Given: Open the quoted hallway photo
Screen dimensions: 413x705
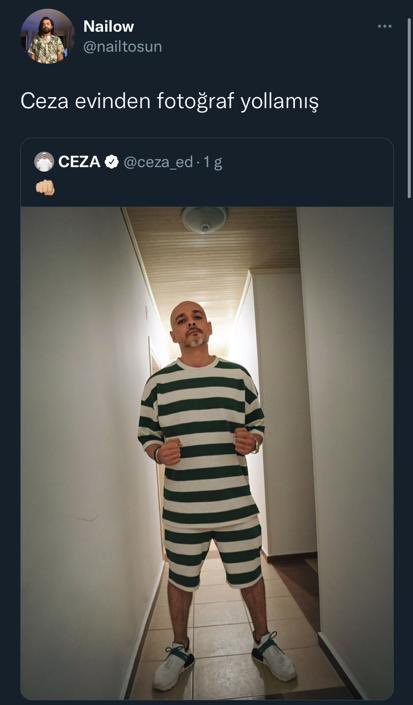Looking at the screenshot, I should (207, 453).
